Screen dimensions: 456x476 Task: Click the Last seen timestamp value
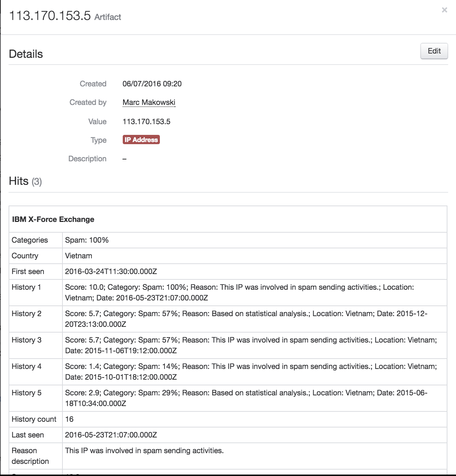pos(111,435)
